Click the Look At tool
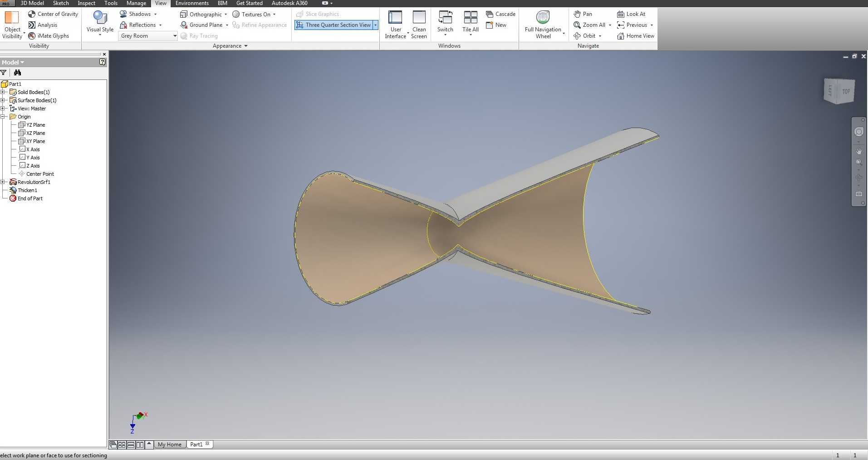Viewport: 868px width, 460px height. point(631,14)
